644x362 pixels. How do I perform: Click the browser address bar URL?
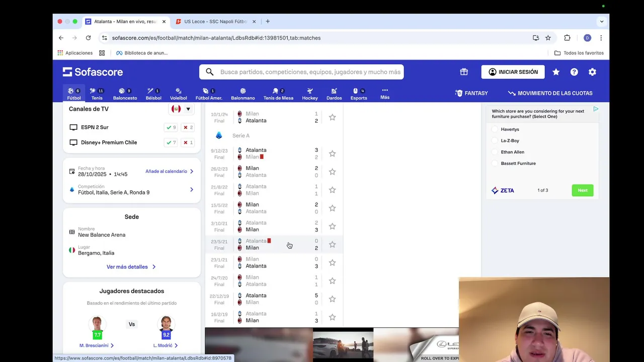216,38
